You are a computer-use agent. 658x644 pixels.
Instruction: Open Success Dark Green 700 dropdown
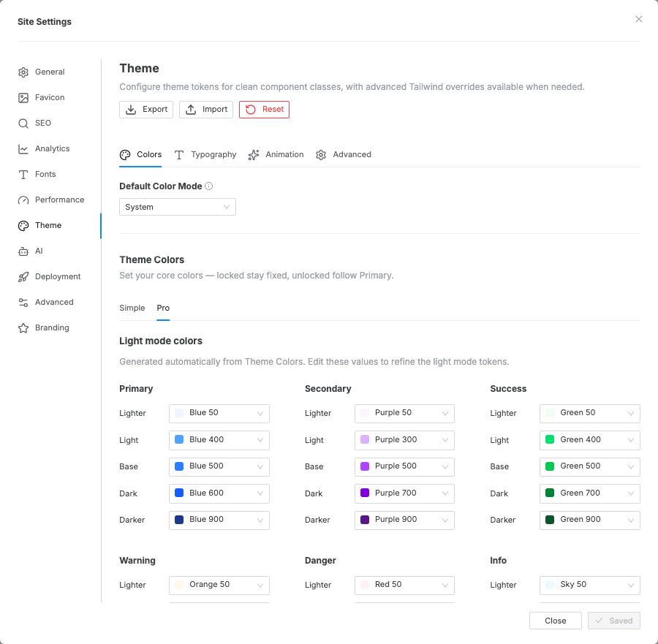[x=589, y=493]
